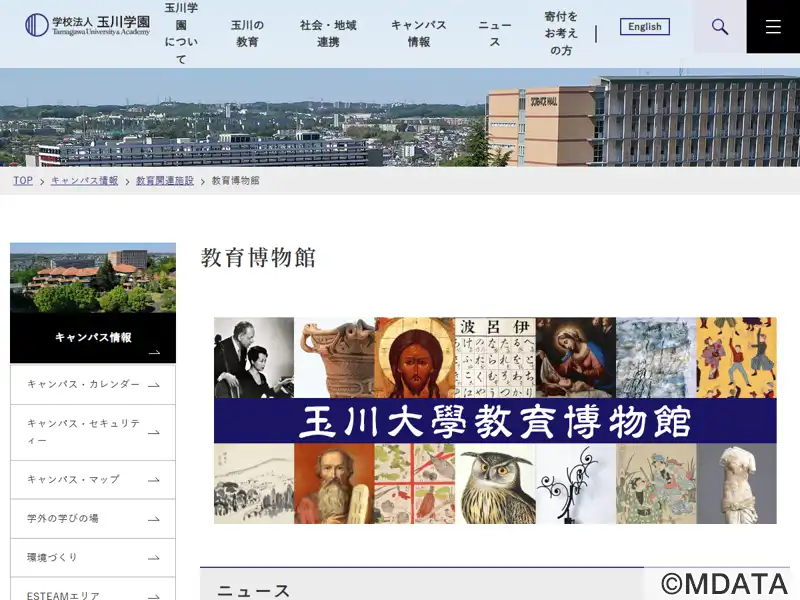Image resolution: width=800 pixels, height=600 pixels.
Task: Open 玉川学園について menu
Action: click(x=181, y=34)
